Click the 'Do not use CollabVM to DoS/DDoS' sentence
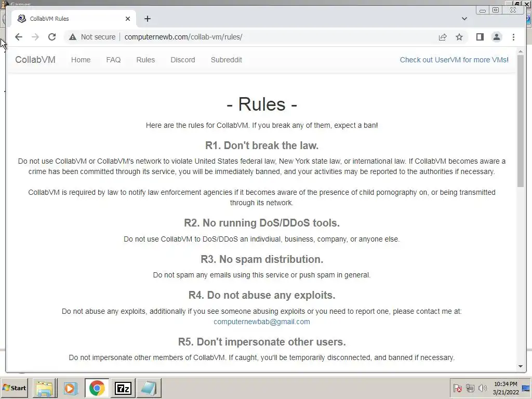The height and width of the screenshot is (399, 532). (x=262, y=239)
